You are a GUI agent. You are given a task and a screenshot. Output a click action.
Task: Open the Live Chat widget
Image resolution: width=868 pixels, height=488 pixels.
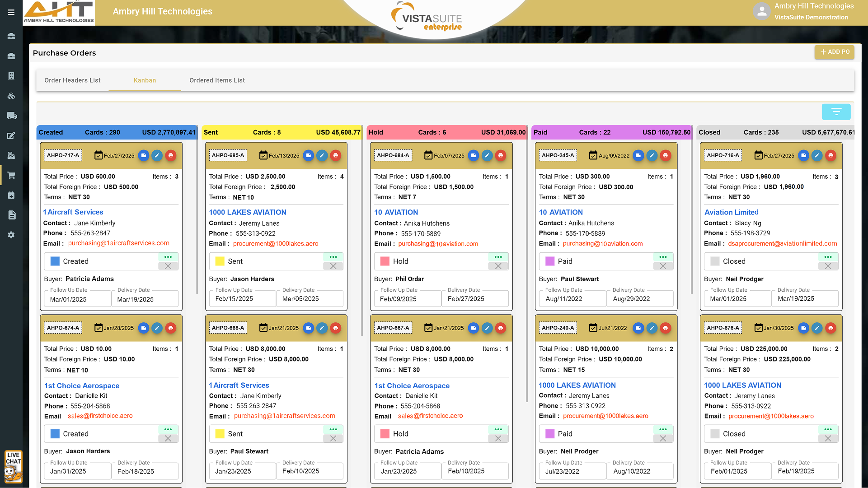pos(13,466)
